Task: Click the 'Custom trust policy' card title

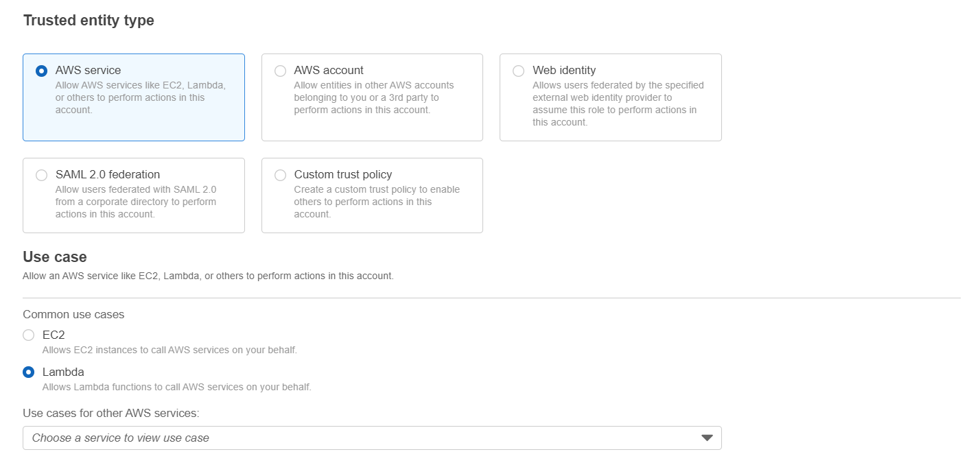Action: (343, 174)
